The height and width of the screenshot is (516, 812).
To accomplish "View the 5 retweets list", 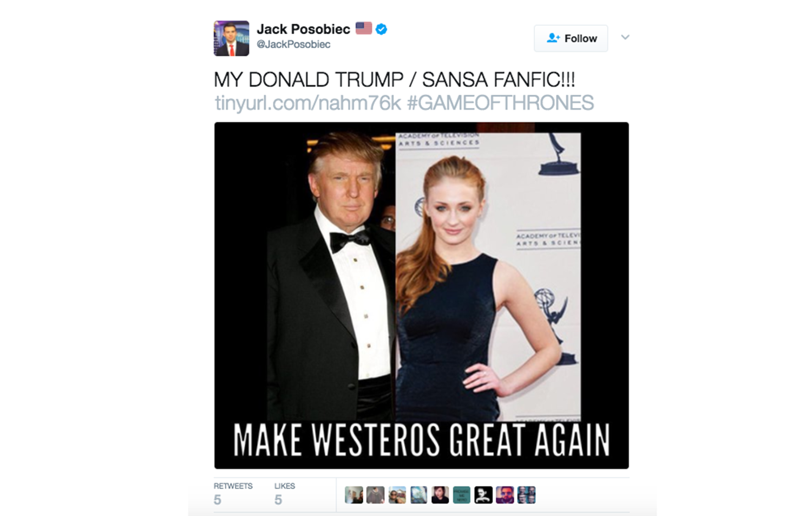I will tap(233, 493).
